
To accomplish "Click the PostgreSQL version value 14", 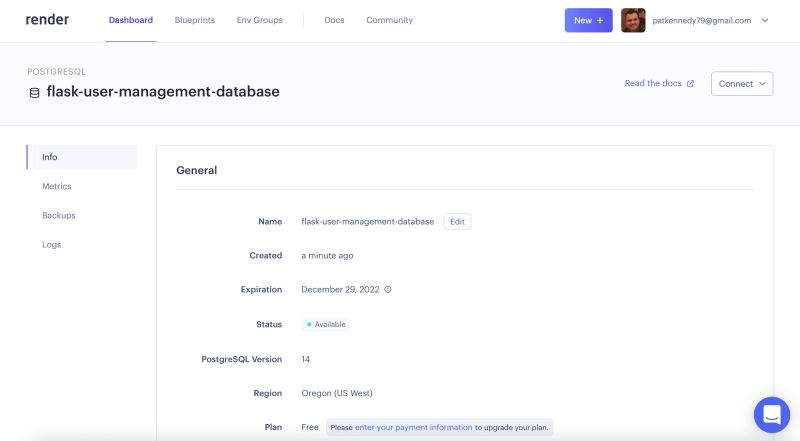I will (x=306, y=359).
